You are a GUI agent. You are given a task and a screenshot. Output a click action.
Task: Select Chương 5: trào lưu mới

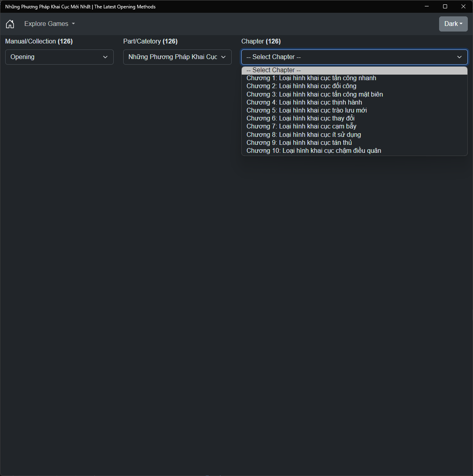coord(306,110)
